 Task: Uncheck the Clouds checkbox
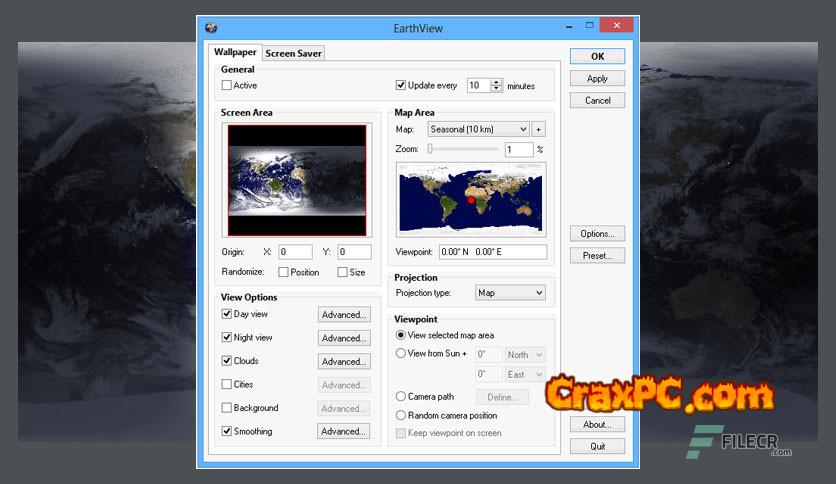227,361
